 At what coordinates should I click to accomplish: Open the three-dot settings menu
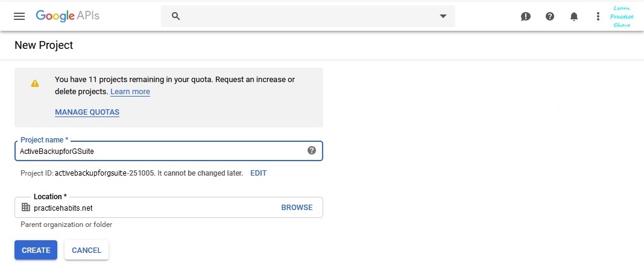click(x=598, y=16)
